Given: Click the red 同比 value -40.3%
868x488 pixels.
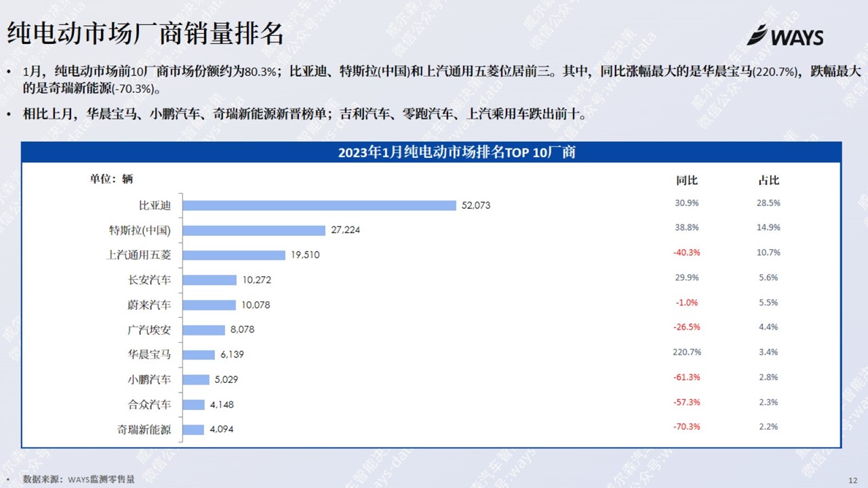Looking at the screenshot, I should [x=687, y=253].
